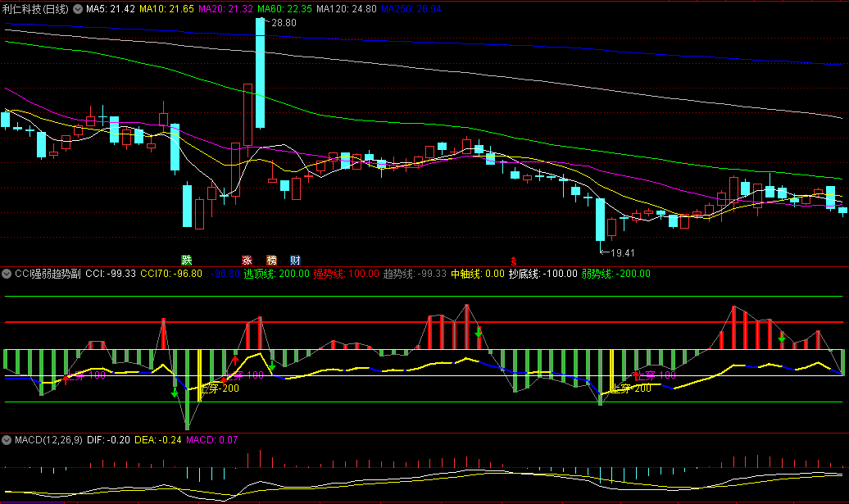Click the MA5: 21.42 label
Screen dimensions: 849x504
[111, 9]
